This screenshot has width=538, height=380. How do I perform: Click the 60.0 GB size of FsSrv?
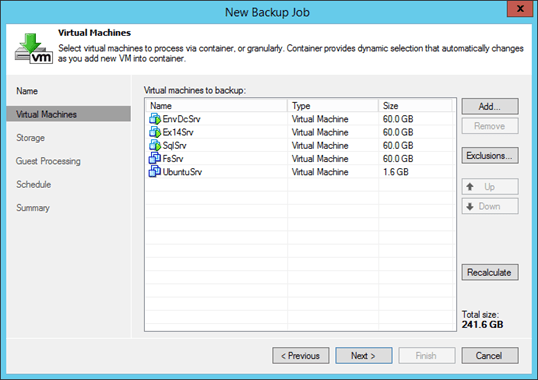click(x=398, y=158)
